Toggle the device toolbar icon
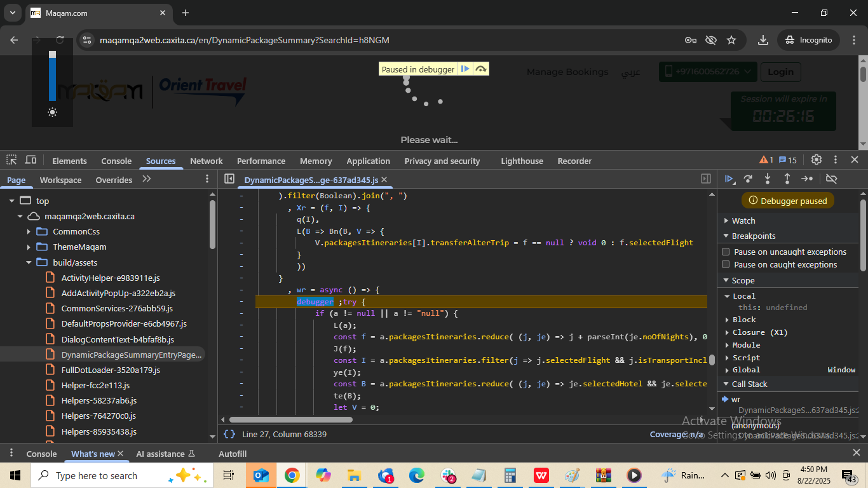The width and height of the screenshot is (868, 488). (x=31, y=160)
